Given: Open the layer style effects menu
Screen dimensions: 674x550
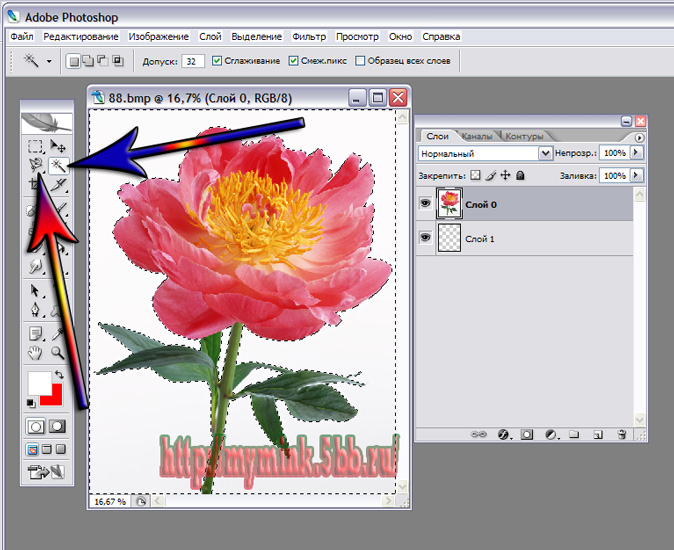Looking at the screenshot, I should click(x=503, y=434).
